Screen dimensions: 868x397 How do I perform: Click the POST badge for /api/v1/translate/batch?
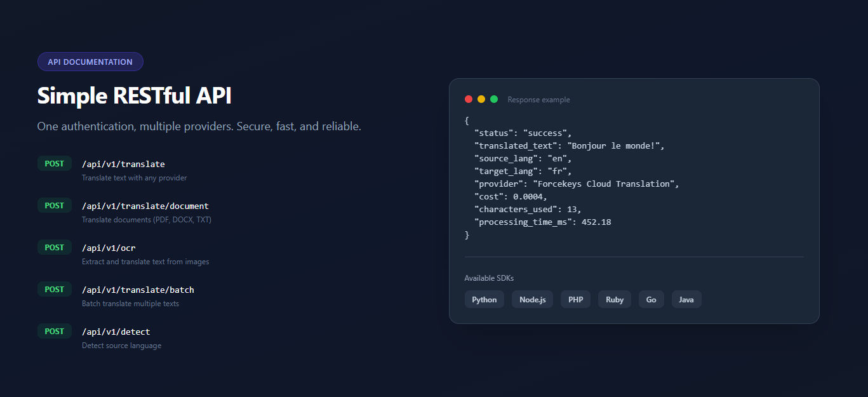(55, 290)
